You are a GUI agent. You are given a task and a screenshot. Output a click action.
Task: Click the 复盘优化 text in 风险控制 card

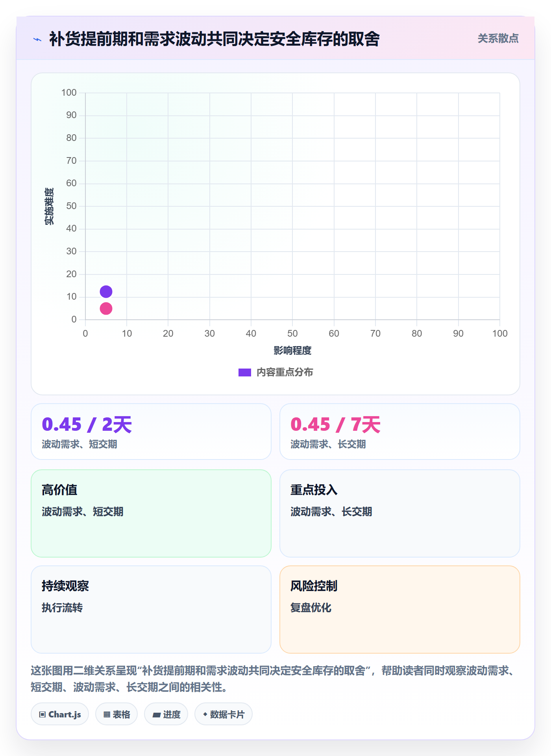point(311,608)
